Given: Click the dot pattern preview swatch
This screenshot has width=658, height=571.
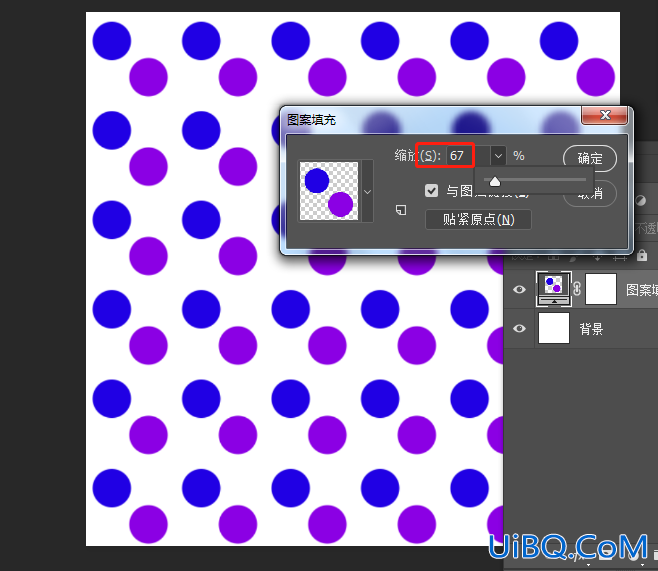Looking at the screenshot, I should 329,191.
